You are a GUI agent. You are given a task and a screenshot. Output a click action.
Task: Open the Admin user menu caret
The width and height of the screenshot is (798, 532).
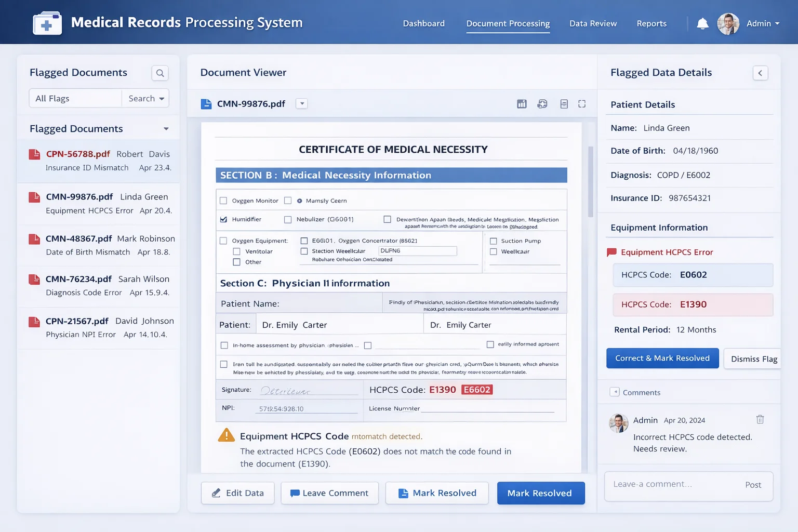(777, 23)
